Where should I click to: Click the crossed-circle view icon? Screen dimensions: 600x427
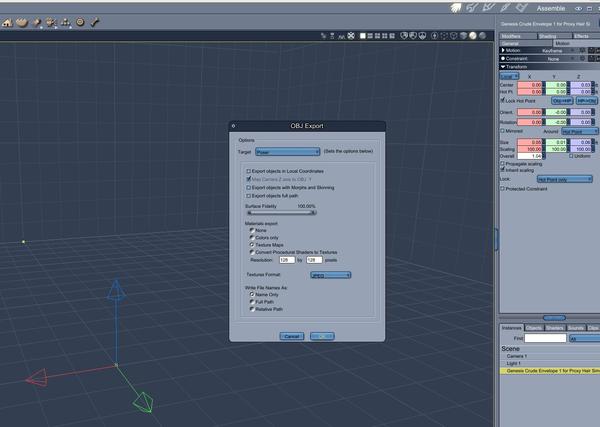(351, 36)
